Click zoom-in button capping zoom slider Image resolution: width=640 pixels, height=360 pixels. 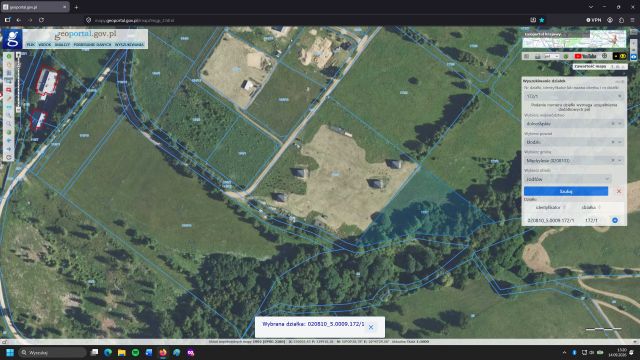(x=19, y=55)
